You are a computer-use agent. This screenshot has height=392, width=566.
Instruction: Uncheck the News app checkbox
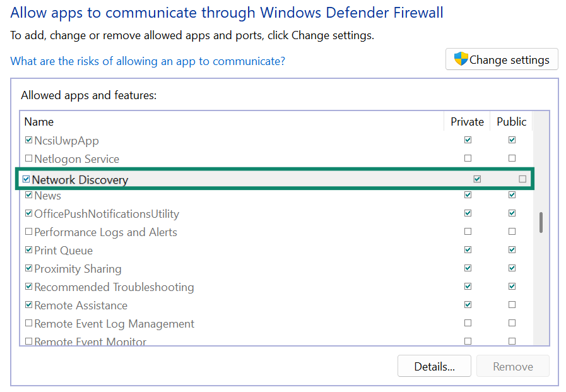28,195
